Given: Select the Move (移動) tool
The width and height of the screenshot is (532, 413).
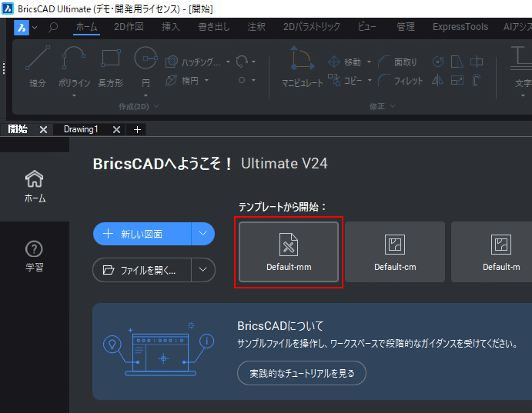Looking at the screenshot, I should [344, 62].
